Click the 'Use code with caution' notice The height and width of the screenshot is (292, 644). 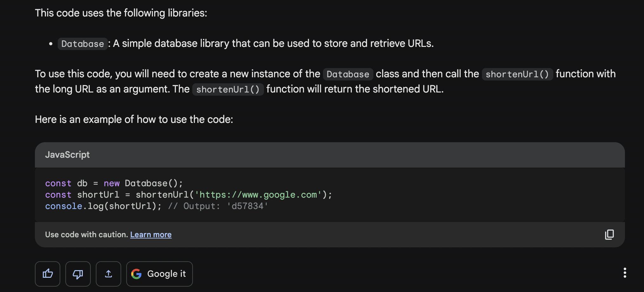point(86,235)
